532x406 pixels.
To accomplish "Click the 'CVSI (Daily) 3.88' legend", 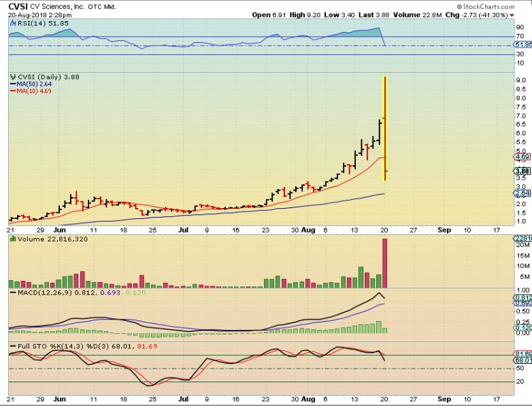I will pyautogui.click(x=48, y=77).
